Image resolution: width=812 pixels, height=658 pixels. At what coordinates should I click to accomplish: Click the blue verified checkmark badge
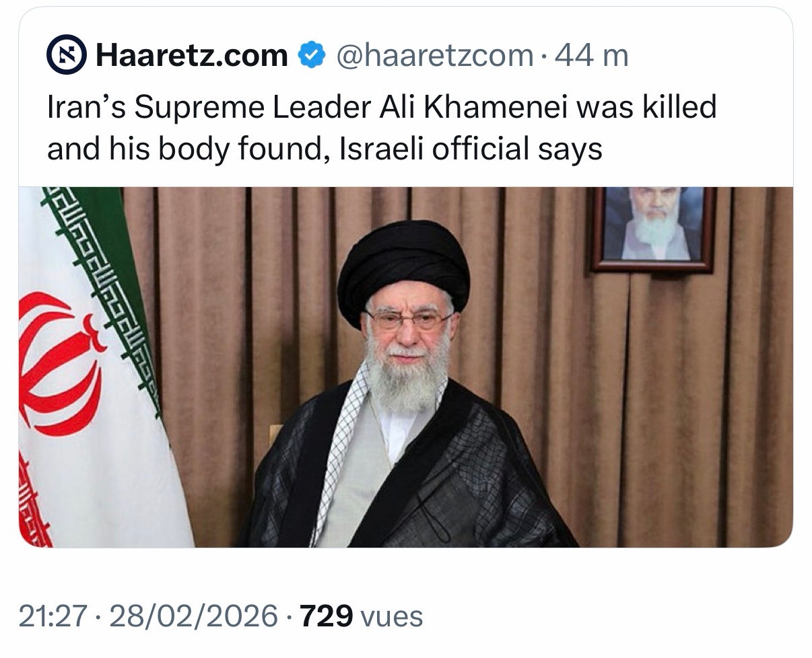point(312,54)
